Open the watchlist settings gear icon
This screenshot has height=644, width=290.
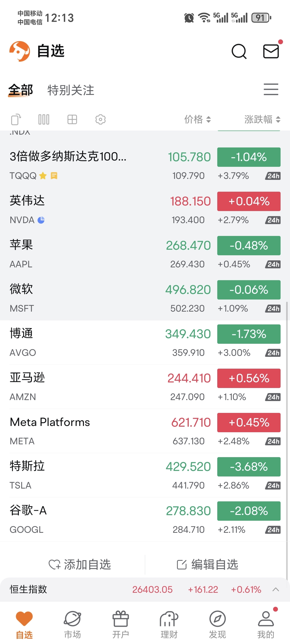pyautogui.click(x=101, y=119)
